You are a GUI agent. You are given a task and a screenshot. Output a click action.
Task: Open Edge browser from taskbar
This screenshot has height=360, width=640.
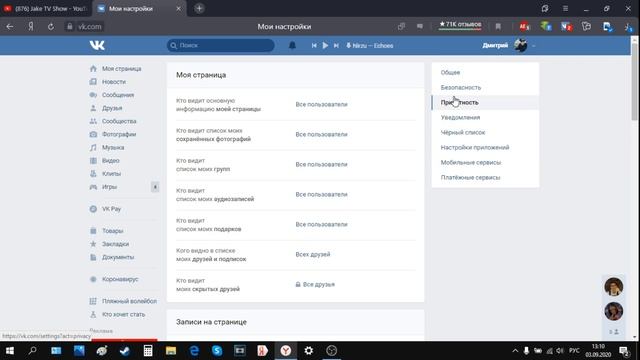(194, 351)
